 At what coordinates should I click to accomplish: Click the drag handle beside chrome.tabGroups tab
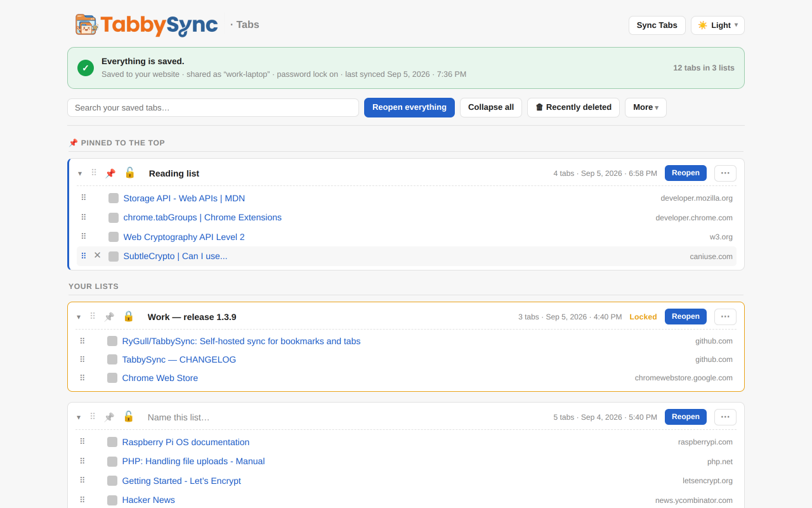click(x=84, y=217)
